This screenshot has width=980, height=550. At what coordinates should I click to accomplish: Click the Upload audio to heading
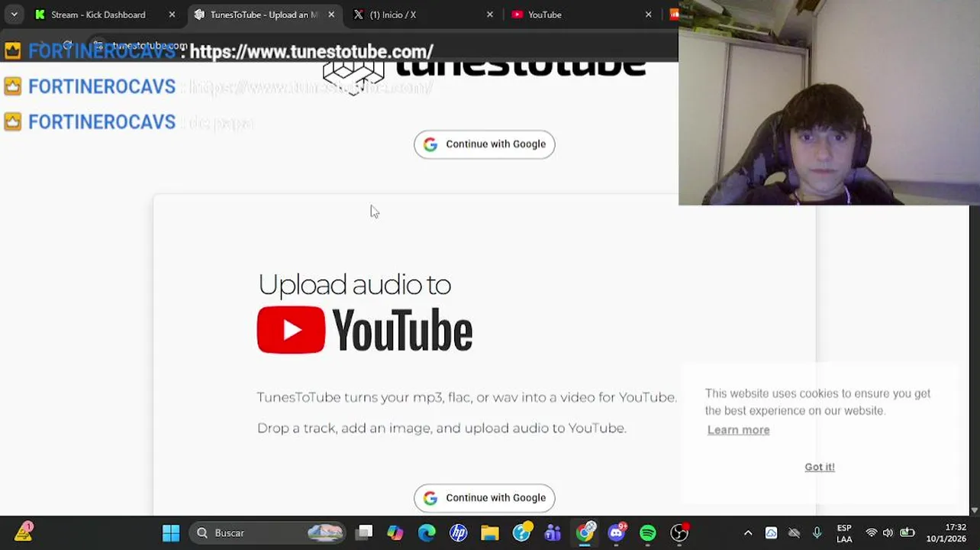354,285
